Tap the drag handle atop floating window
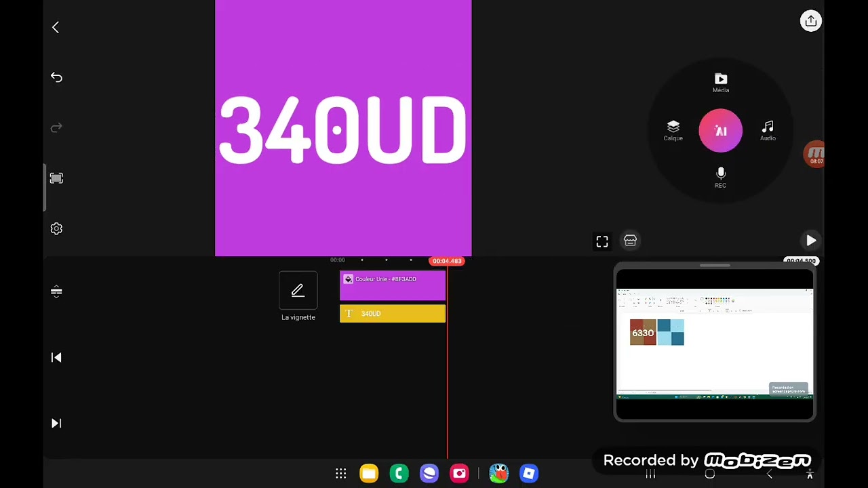Viewport: 868px width, 488px height. pyautogui.click(x=715, y=266)
